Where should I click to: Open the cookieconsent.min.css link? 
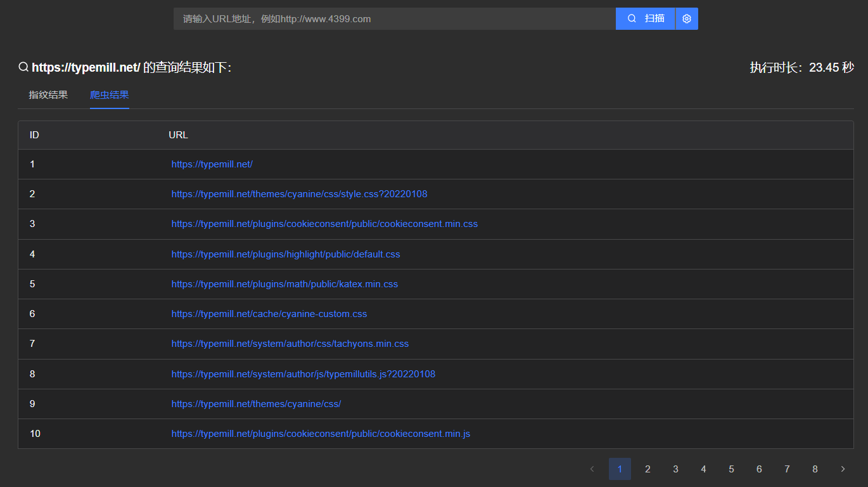(x=324, y=224)
